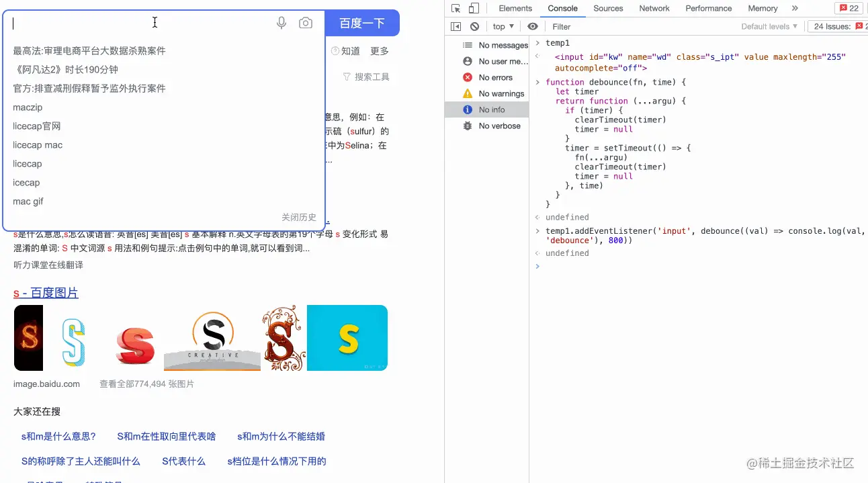The height and width of the screenshot is (483, 868).
Task: Open the Creative S logo thumbnail
Action: click(x=212, y=338)
